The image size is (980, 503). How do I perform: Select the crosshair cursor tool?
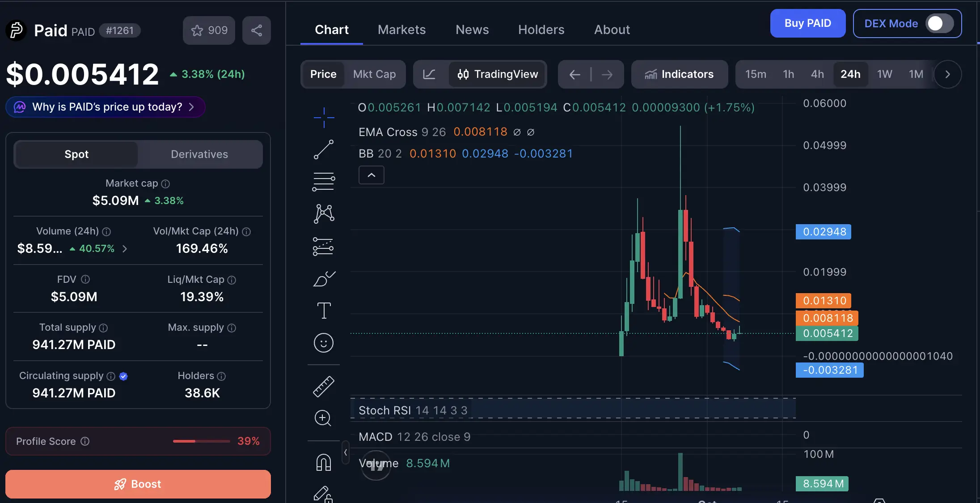click(x=324, y=118)
